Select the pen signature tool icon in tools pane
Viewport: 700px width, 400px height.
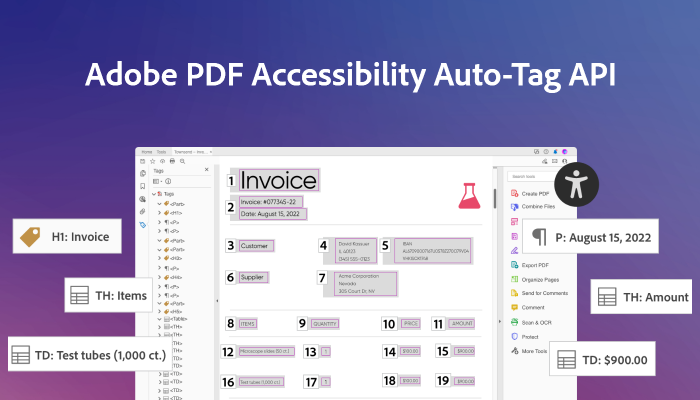pos(514,250)
